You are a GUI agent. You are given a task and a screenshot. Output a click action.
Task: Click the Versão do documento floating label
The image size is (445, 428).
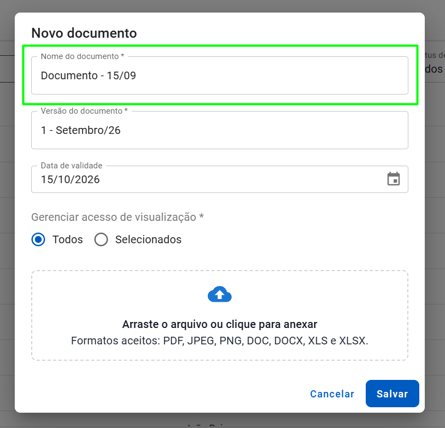tap(84, 111)
